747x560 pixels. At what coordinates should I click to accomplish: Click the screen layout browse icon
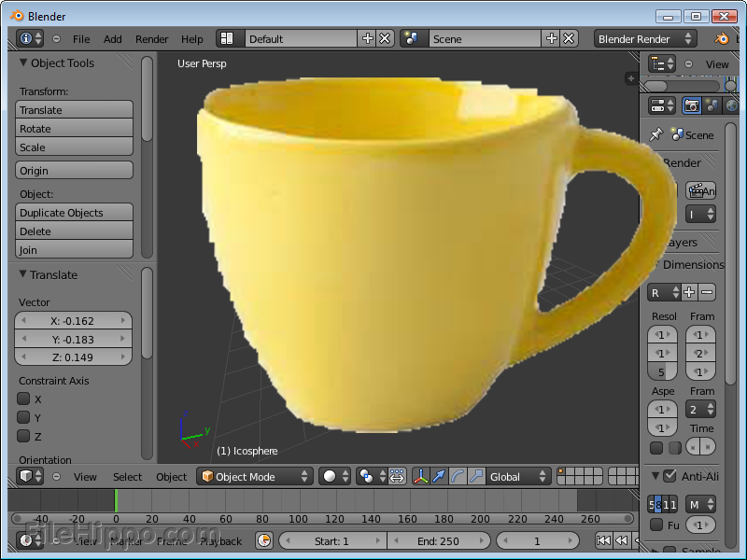(227, 38)
